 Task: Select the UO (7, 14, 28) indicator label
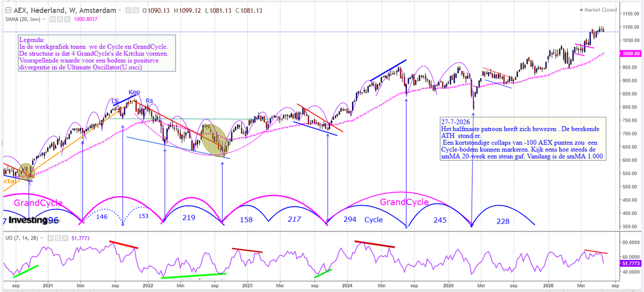click(21, 238)
